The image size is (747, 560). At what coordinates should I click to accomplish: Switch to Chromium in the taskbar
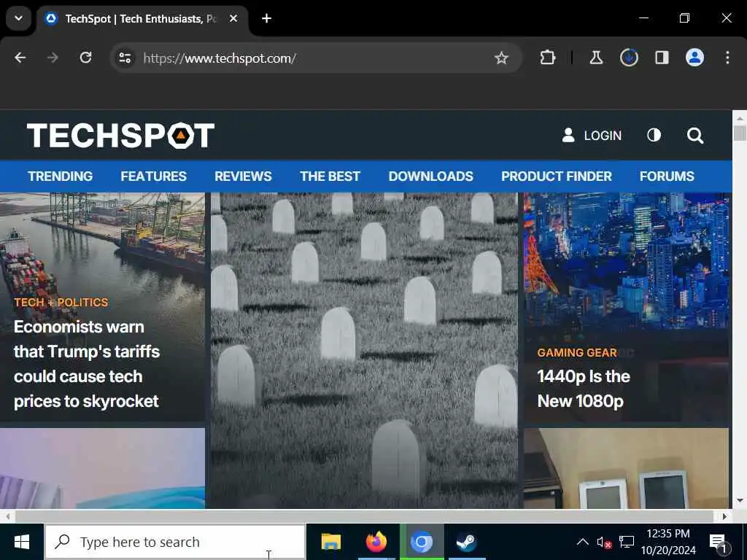click(x=422, y=542)
